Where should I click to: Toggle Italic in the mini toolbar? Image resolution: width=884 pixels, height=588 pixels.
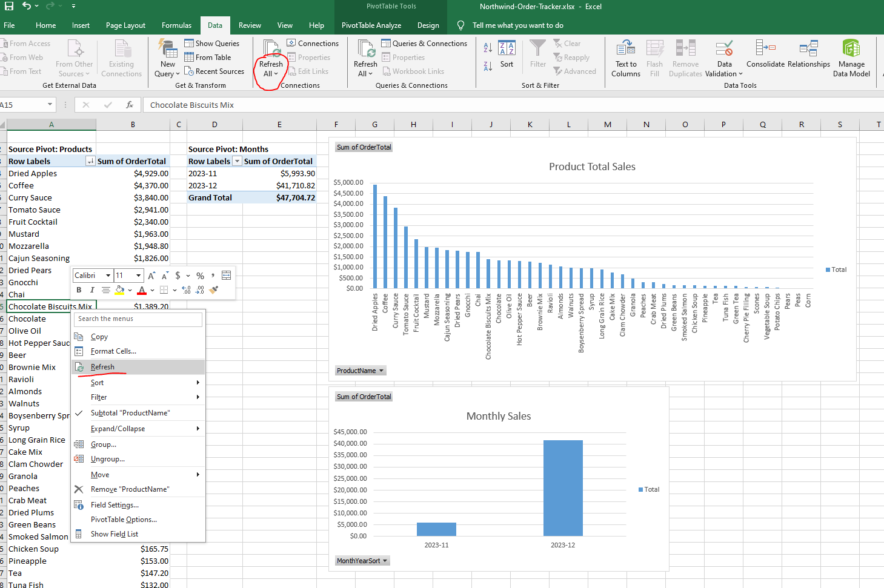(x=92, y=290)
